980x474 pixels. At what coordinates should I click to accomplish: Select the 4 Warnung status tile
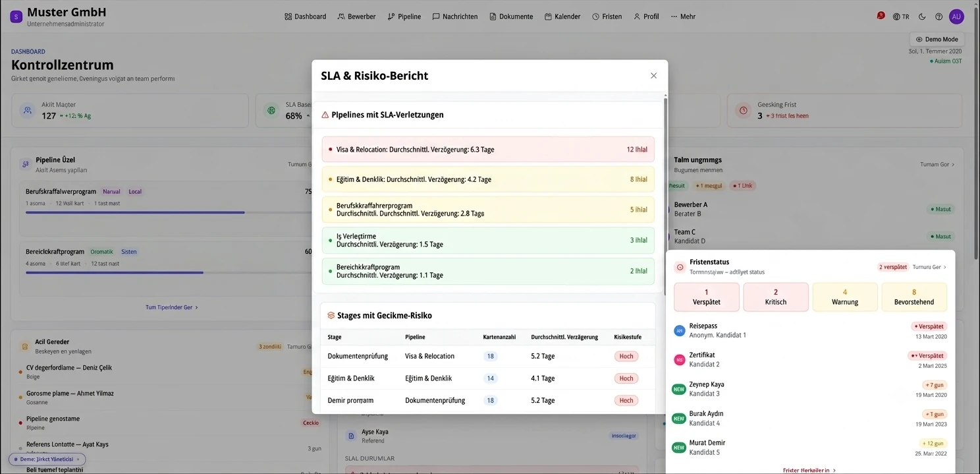(845, 297)
